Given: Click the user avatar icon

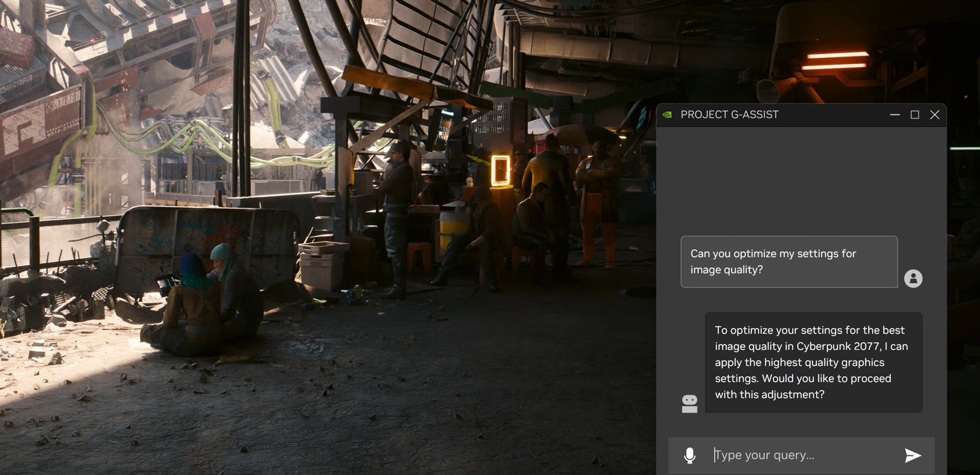Looking at the screenshot, I should (913, 278).
